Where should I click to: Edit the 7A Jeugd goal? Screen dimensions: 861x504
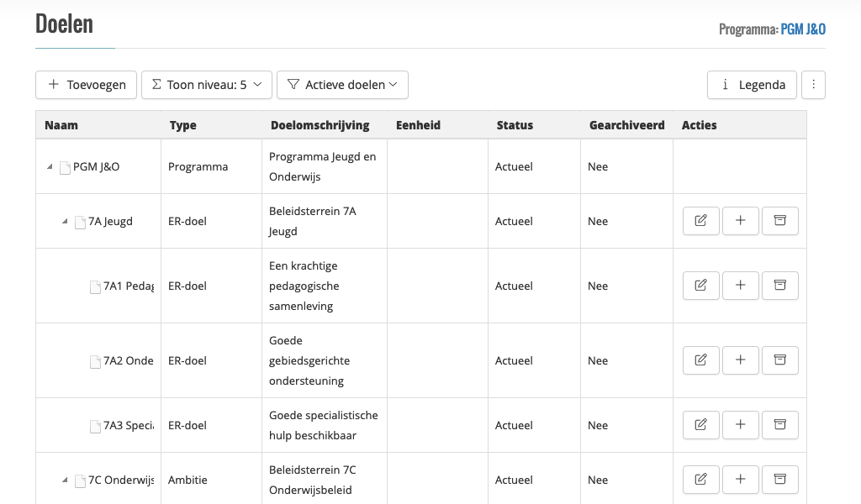pos(700,220)
